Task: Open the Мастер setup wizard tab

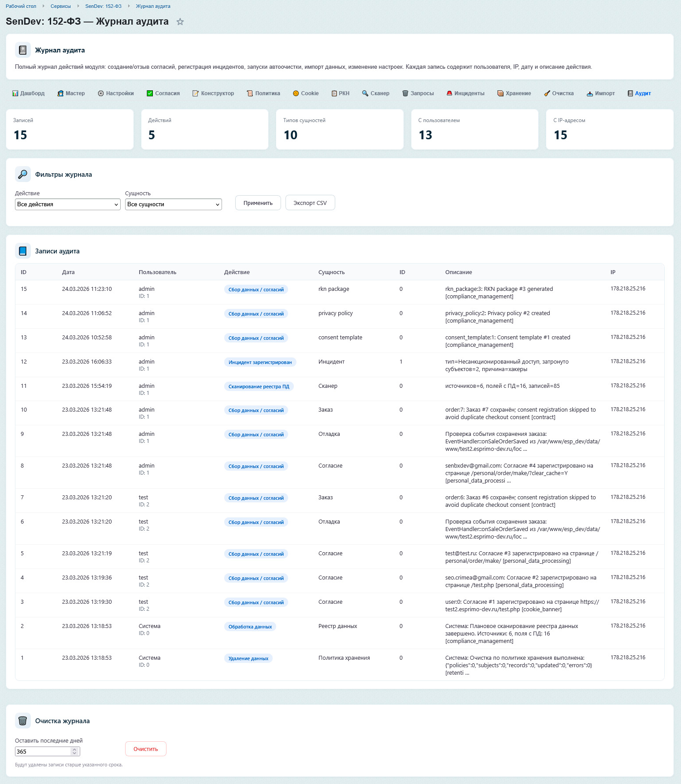Action: [71, 93]
